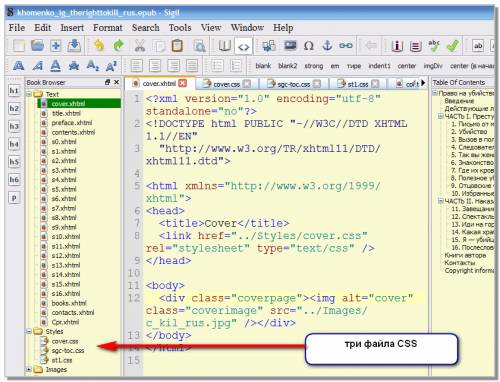Switch to the sgc-toc.css tab
The image size is (500, 382).
tap(294, 84)
